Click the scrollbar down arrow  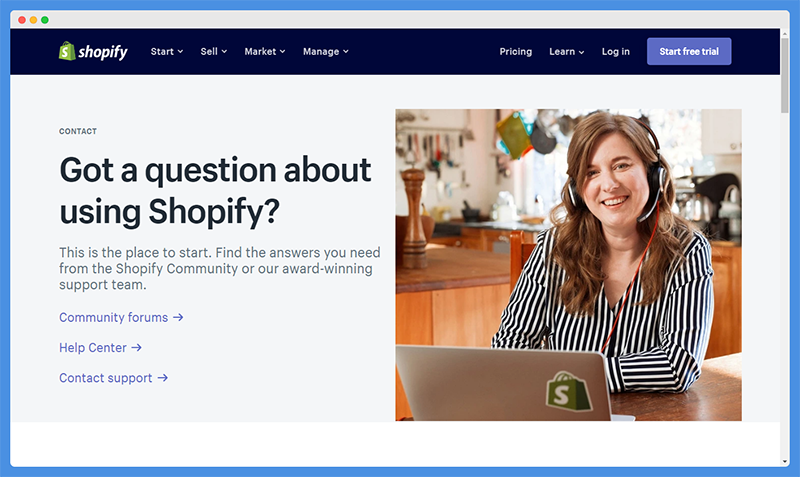coord(785,462)
